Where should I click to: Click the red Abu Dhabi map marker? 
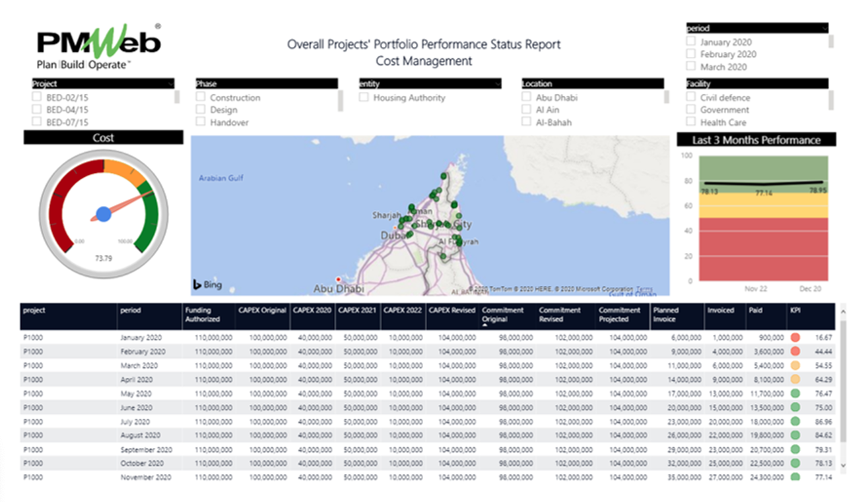[x=339, y=279]
